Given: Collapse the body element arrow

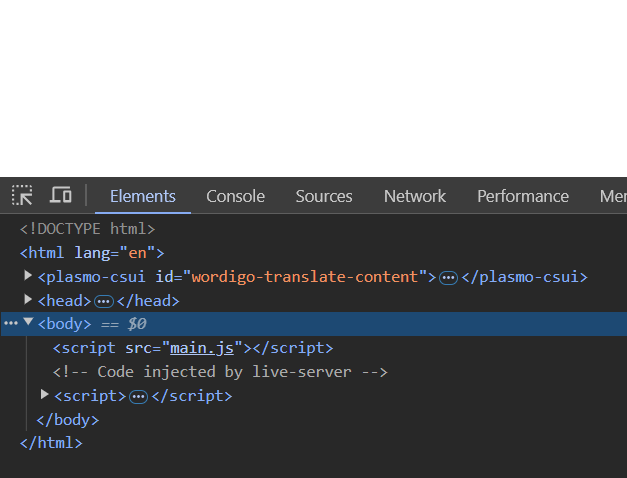Looking at the screenshot, I should 28,324.
